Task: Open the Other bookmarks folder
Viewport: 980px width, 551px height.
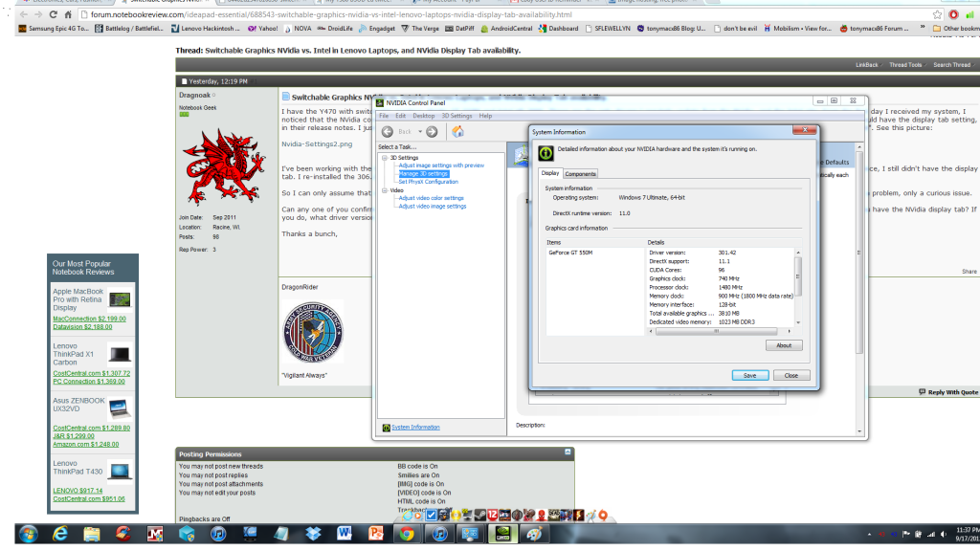Action: coord(956,28)
